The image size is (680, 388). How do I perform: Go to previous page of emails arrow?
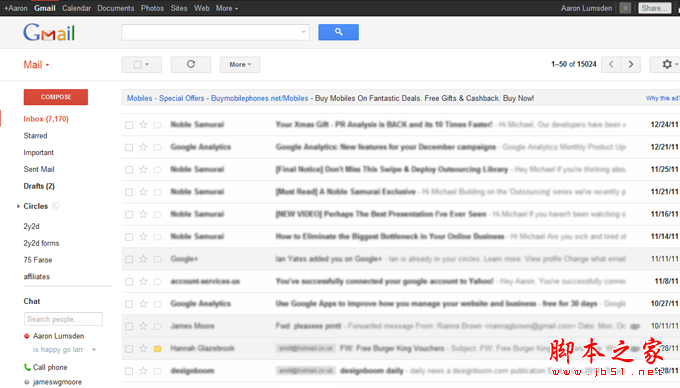[611, 65]
